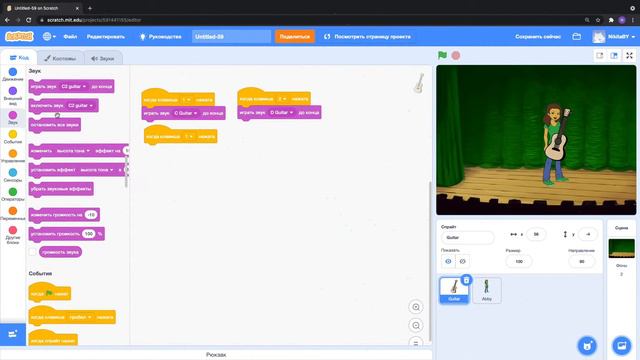Click the red stop button

[456, 55]
